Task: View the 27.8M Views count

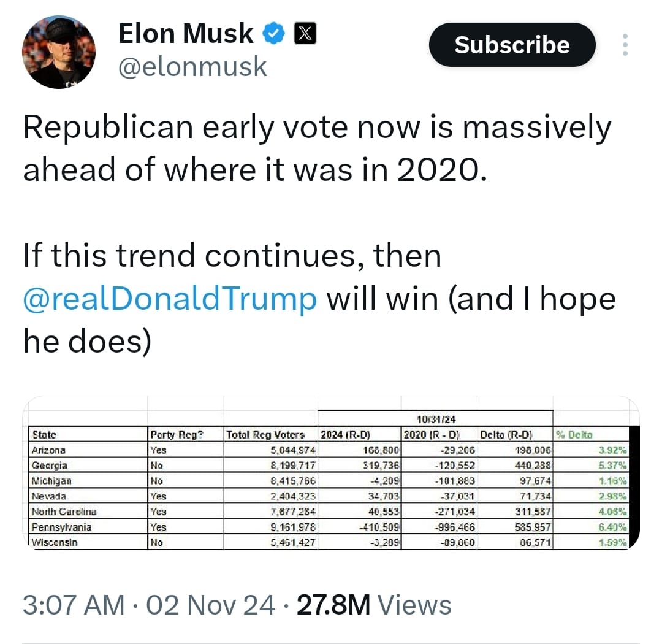Action: point(374,605)
